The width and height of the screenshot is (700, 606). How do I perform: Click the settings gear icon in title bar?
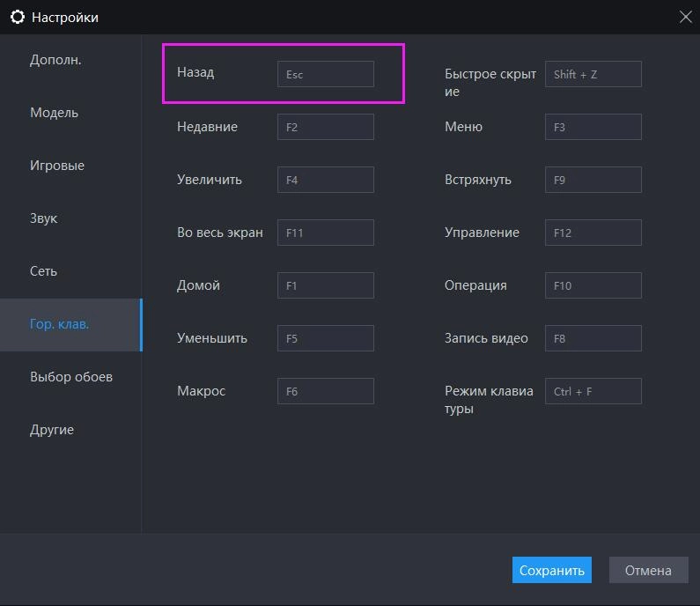point(17,17)
